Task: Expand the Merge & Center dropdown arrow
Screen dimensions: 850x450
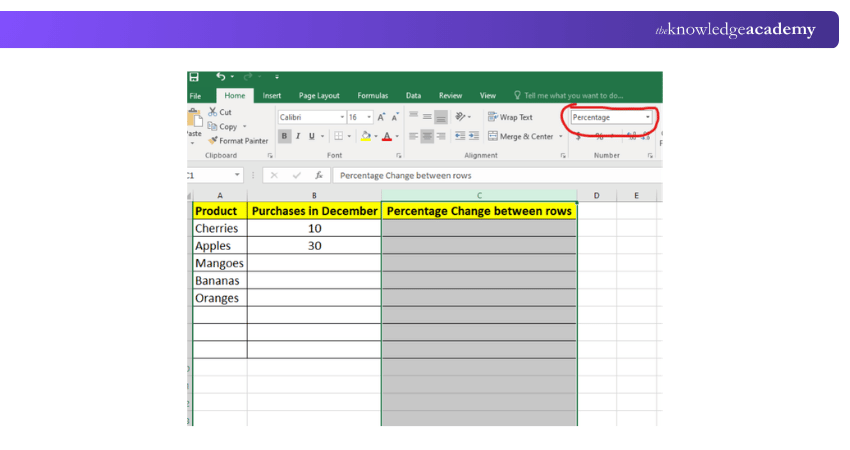Action: [x=561, y=136]
